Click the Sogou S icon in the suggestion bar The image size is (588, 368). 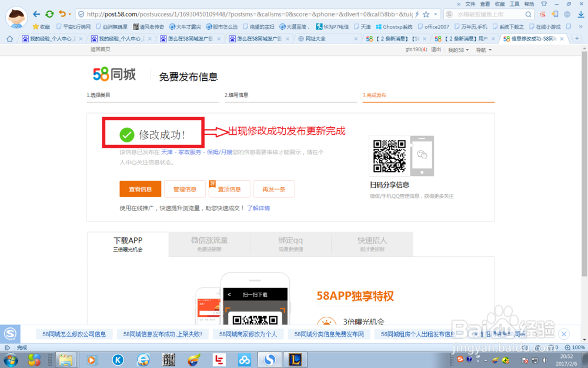10,333
